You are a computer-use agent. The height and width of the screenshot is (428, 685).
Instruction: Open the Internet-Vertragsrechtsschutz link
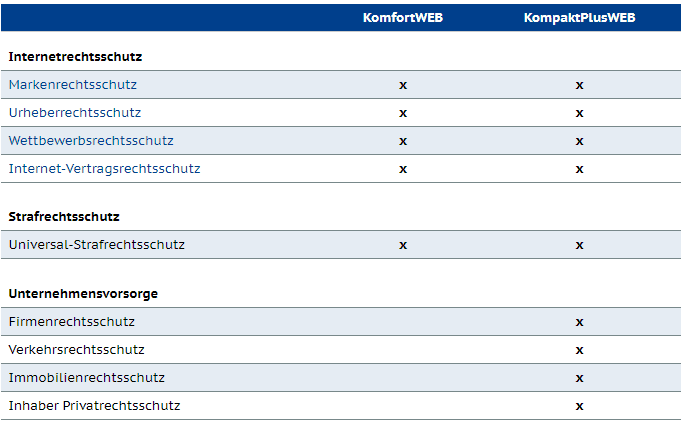click(104, 169)
